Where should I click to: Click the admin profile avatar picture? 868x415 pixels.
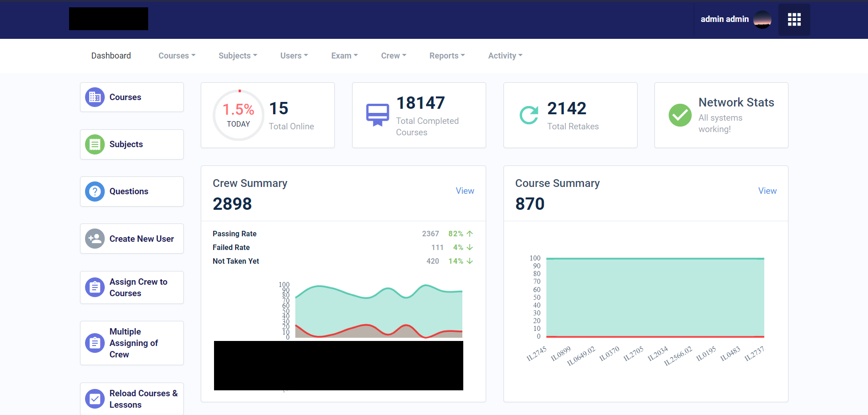pos(762,19)
